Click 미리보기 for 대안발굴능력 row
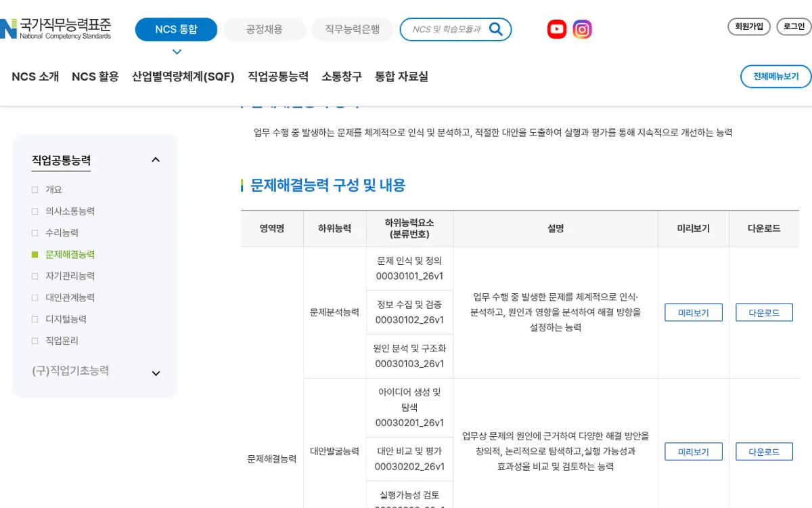 click(694, 452)
